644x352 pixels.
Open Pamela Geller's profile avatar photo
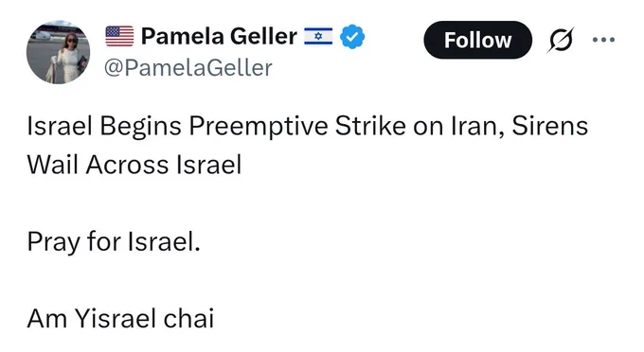point(59,52)
